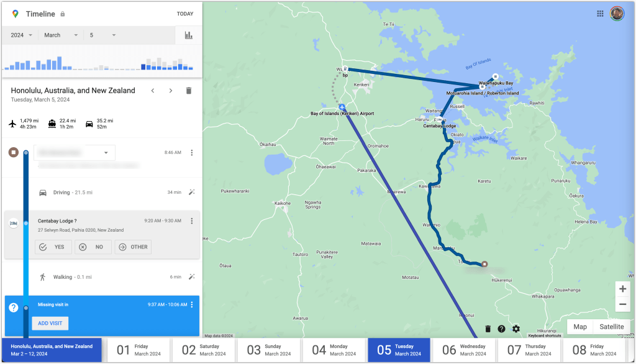Open the March month dropdown
The image size is (636, 364).
point(61,35)
